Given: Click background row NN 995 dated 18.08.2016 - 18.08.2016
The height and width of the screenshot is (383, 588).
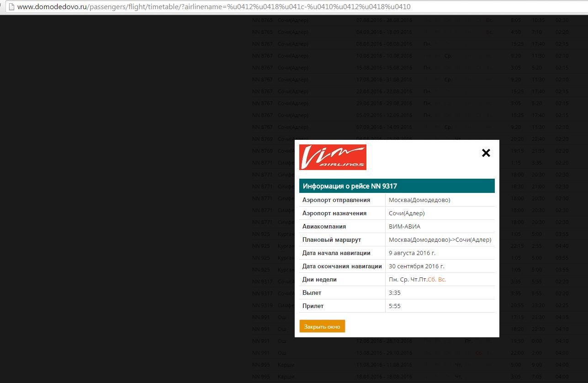Looking at the screenshot, I should (410, 377).
